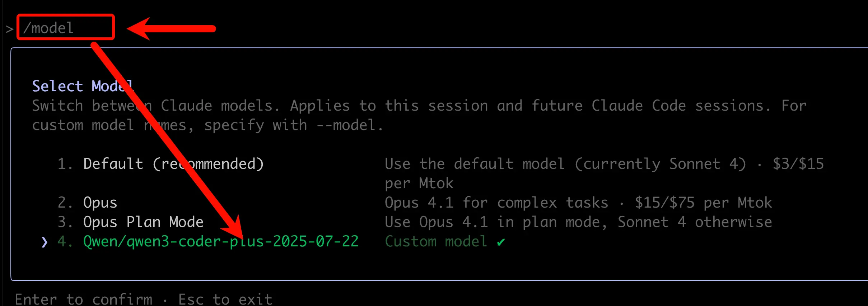
Task: Click the --model flag in the description
Action: [346, 125]
